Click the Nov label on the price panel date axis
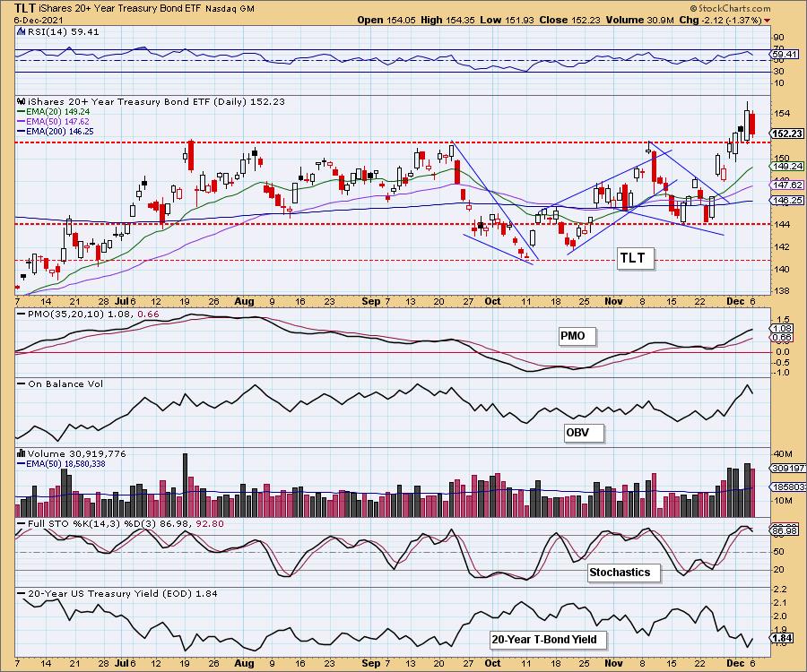The image size is (807, 672). coord(613,301)
